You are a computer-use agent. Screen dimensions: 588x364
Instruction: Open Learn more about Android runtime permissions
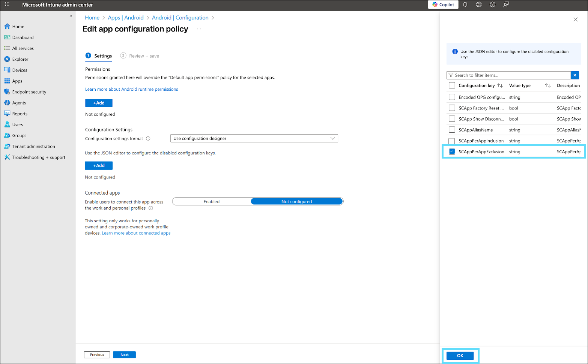(x=131, y=89)
